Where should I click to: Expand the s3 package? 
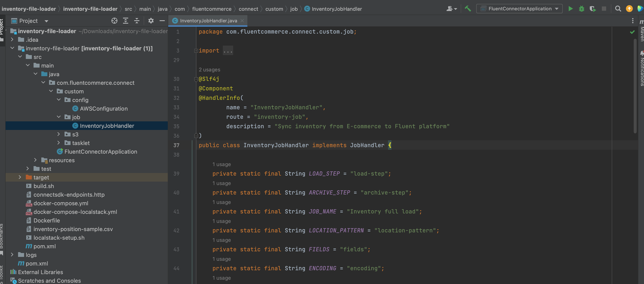point(59,134)
